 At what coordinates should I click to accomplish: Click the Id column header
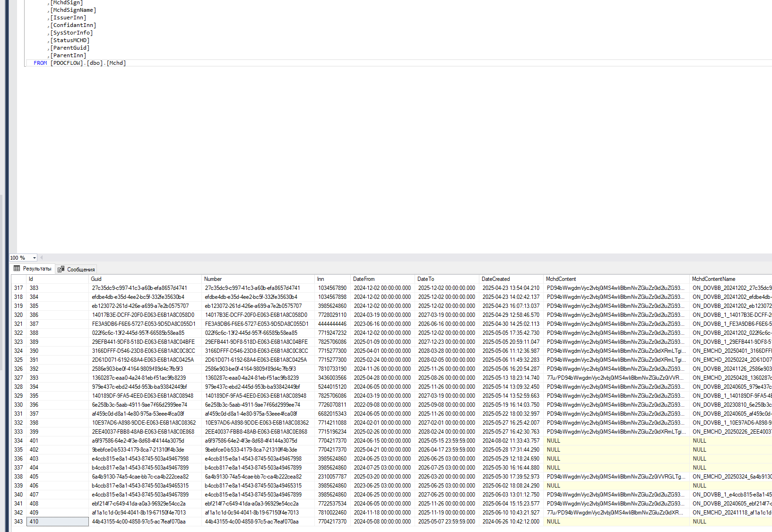[x=57, y=279]
